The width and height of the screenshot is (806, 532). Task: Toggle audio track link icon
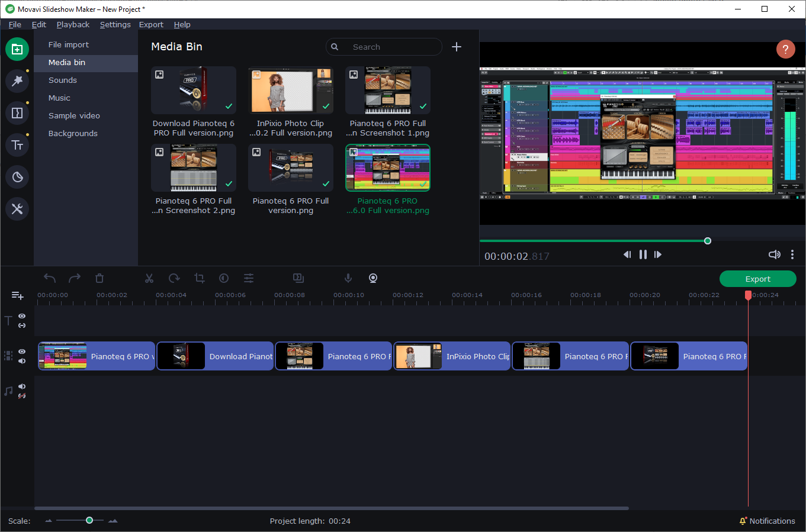22,396
